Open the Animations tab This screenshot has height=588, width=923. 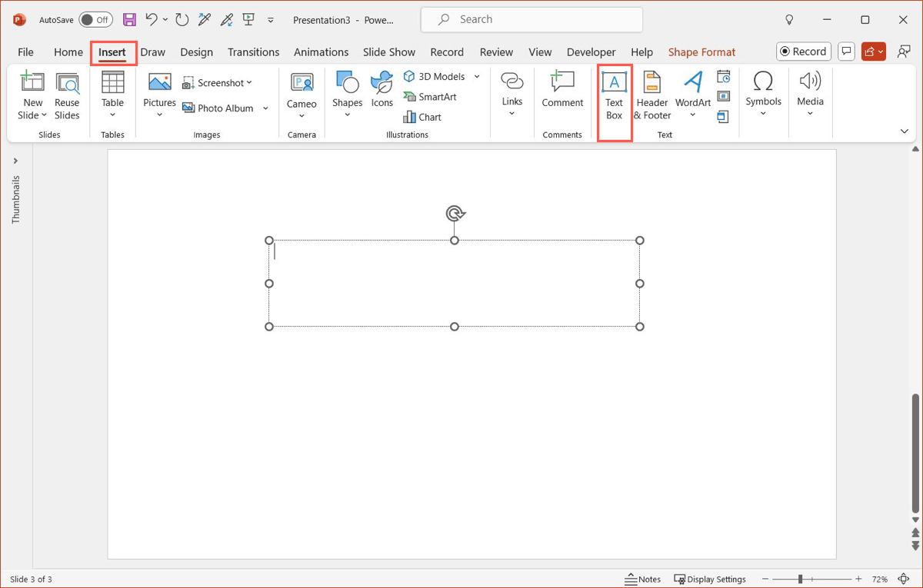(322, 52)
